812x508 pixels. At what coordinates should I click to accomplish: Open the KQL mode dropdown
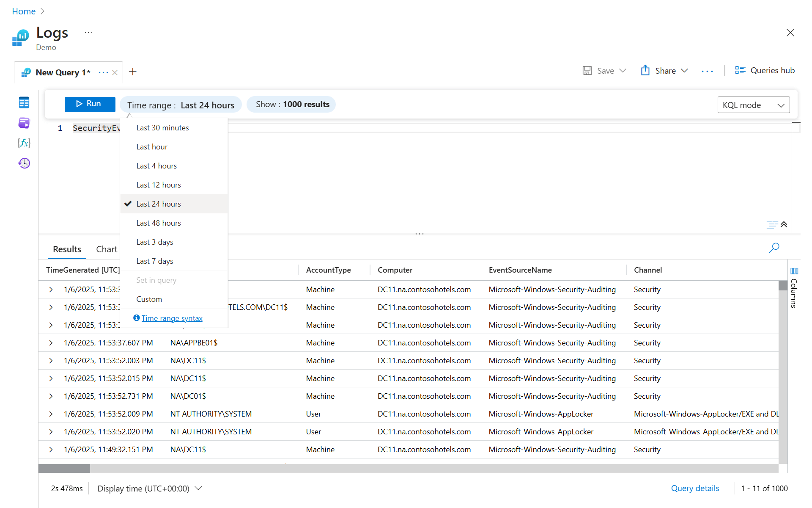coord(753,105)
